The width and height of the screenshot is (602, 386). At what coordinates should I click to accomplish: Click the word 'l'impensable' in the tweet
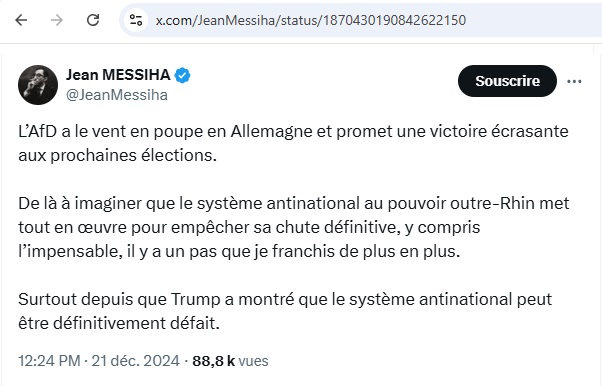coord(70,252)
